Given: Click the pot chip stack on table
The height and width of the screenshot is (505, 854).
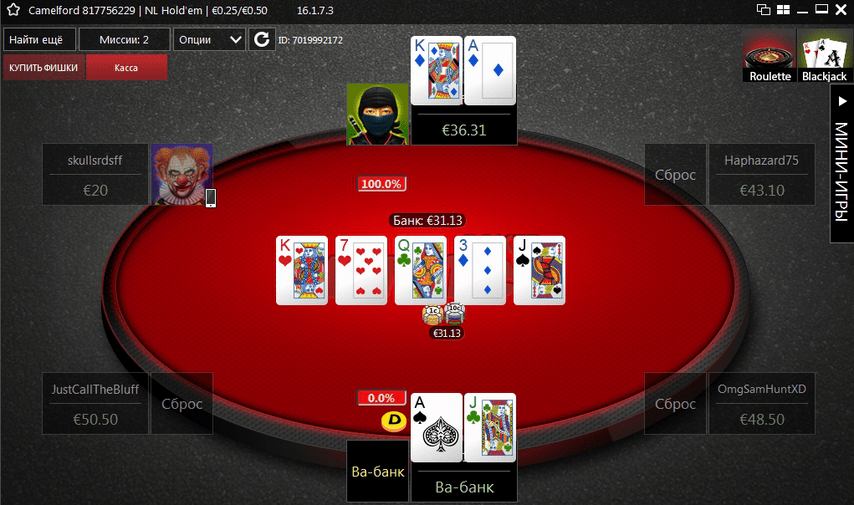Looking at the screenshot, I should click(443, 315).
